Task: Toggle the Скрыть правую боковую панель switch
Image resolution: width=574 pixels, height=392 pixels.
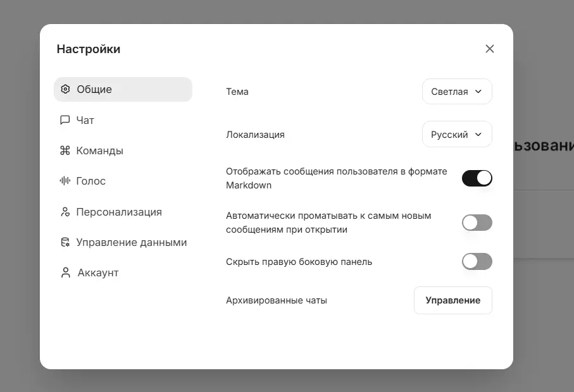Action: pyautogui.click(x=477, y=261)
